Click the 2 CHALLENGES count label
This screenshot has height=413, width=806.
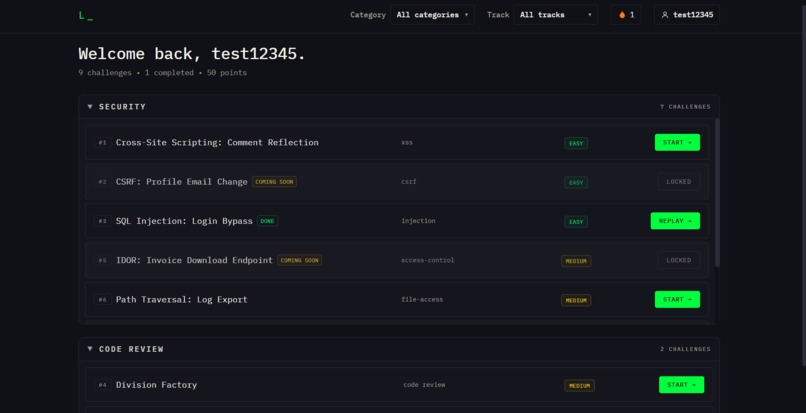coord(685,349)
